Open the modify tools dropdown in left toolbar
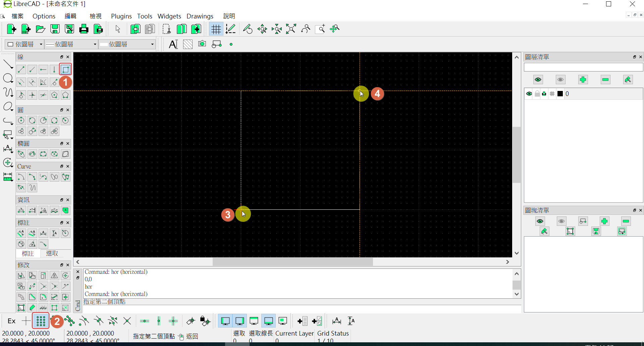 [x=8, y=163]
